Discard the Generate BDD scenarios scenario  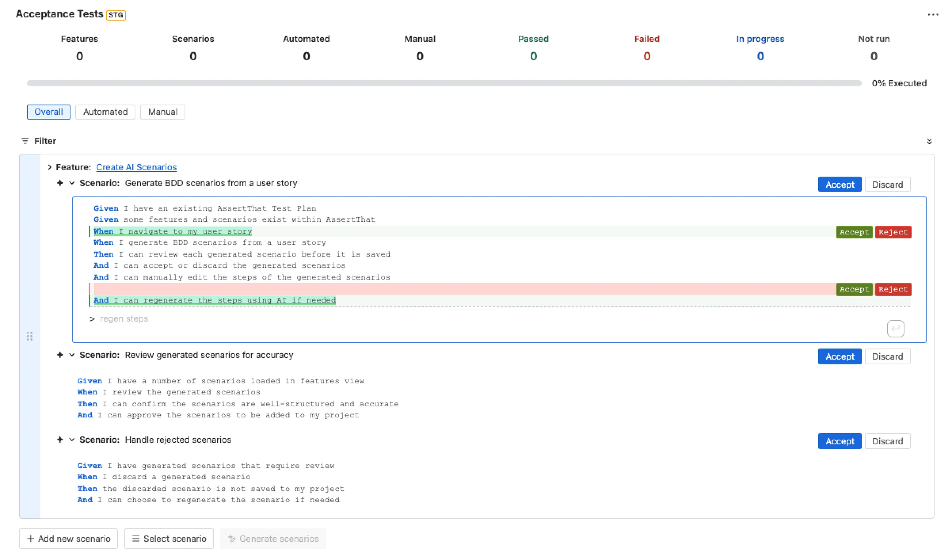(887, 185)
